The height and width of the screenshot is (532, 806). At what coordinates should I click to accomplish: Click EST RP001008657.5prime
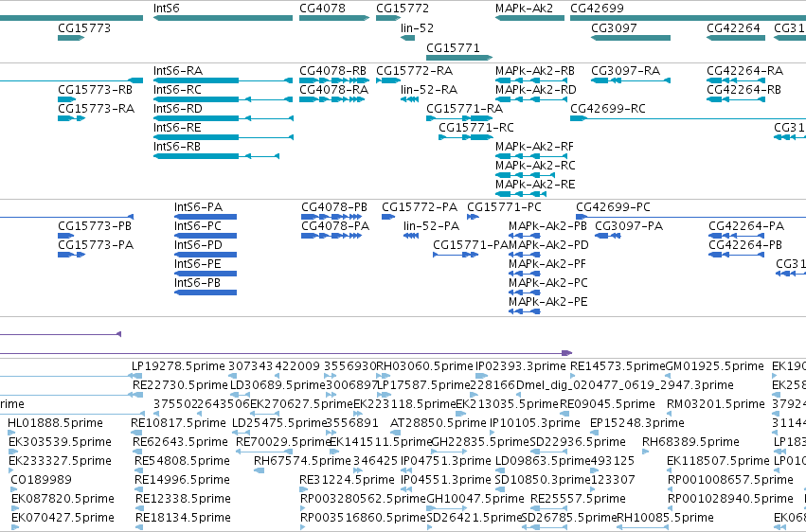[x=730, y=480]
